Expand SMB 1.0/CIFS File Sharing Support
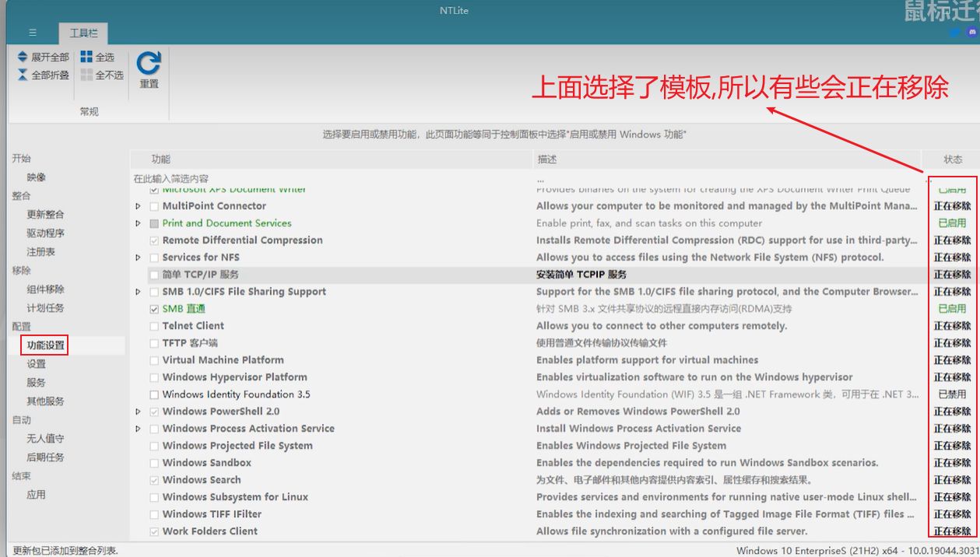This screenshot has width=980, height=557. click(x=139, y=292)
